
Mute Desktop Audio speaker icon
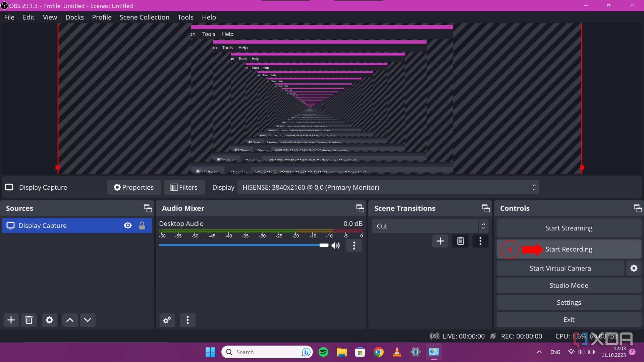coord(335,245)
